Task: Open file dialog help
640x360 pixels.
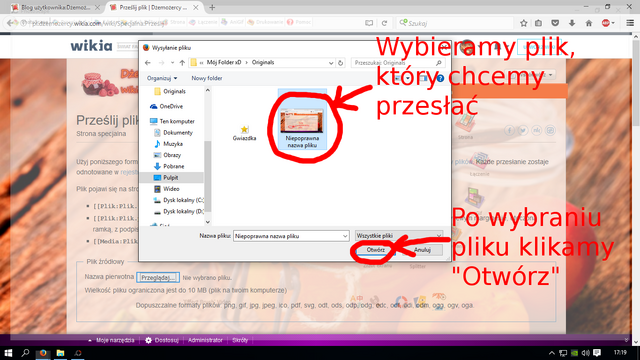Action: pyautogui.click(x=440, y=78)
